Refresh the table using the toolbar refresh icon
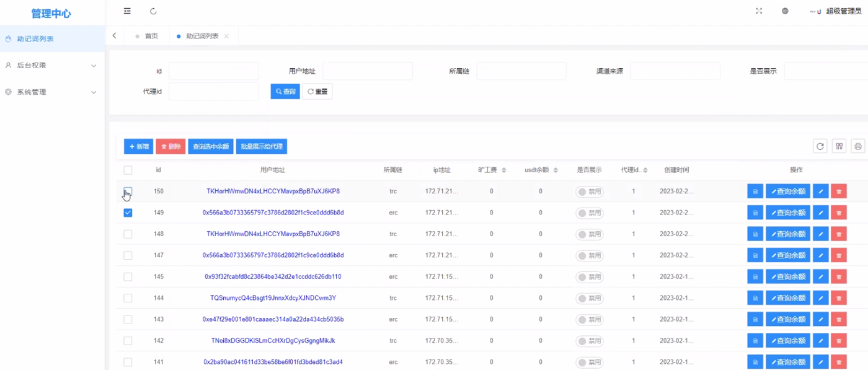Screen dimensions: 868x370 (820, 146)
